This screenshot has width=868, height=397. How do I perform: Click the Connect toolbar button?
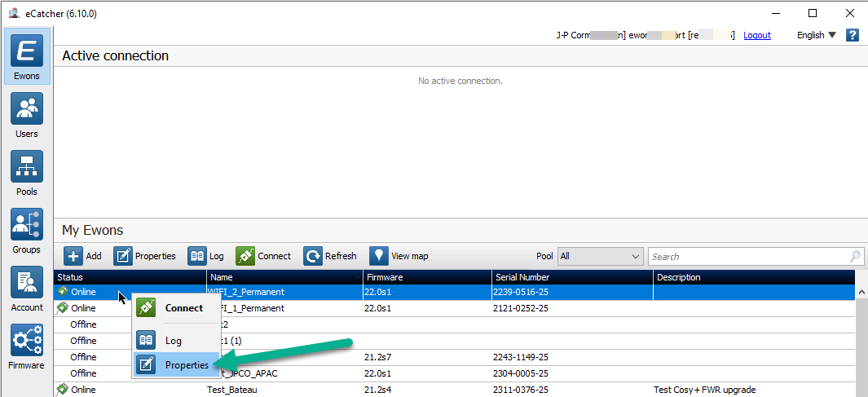pyautogui.click(x=263, y=256)
